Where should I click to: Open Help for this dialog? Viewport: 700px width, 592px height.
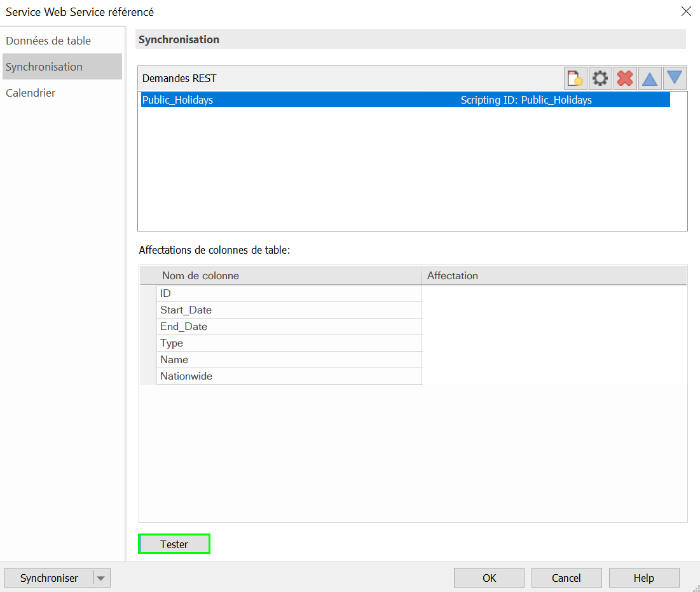[644, 578]
